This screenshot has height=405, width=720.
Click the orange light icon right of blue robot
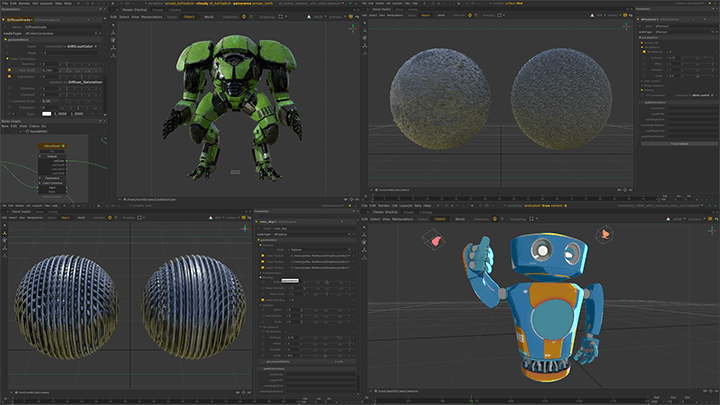(604, 234)
